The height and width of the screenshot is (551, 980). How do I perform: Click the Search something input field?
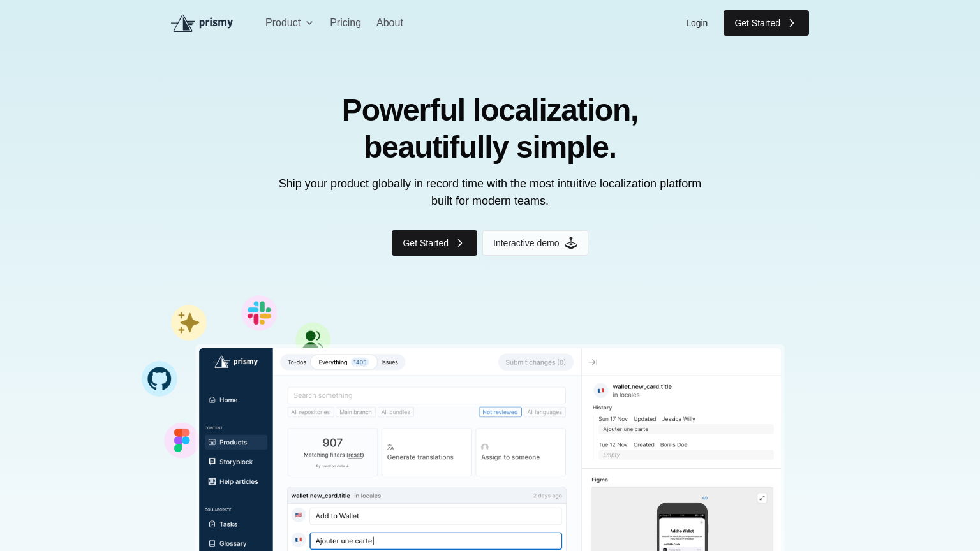(426, 395)
